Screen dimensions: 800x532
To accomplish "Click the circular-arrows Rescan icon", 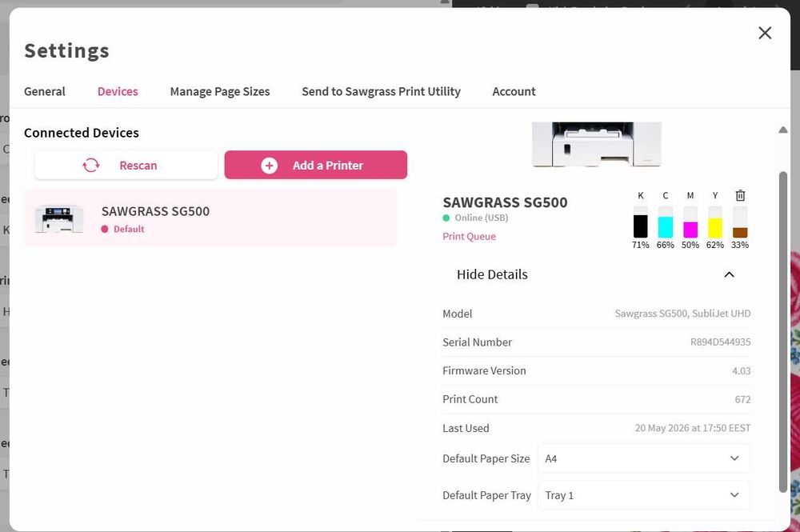I will pyautogui.click(x=91, y=166).
